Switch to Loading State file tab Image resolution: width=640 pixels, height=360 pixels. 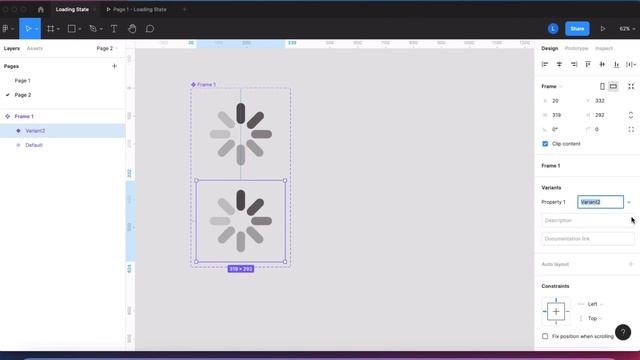click(x=72, y=9)
